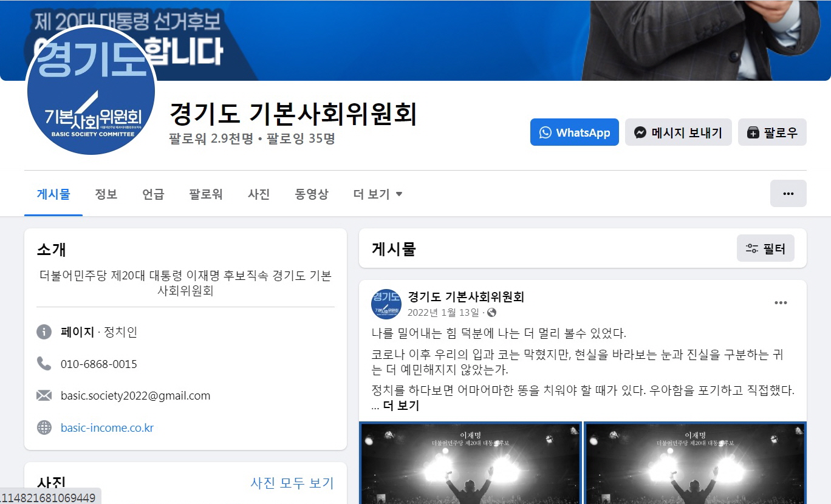Switch to the 정보 tab
Screen dimensions: 831x504
tap(106, 194)
